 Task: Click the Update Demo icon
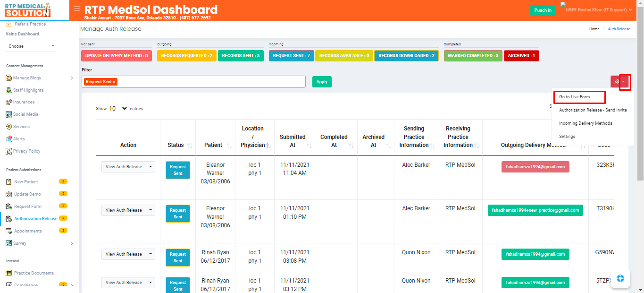[8, 194]
